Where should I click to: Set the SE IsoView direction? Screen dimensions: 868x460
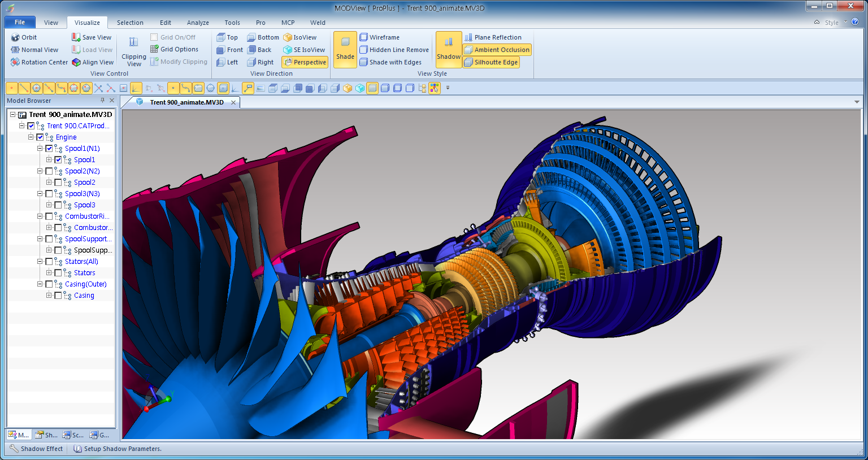click(304, 50)
